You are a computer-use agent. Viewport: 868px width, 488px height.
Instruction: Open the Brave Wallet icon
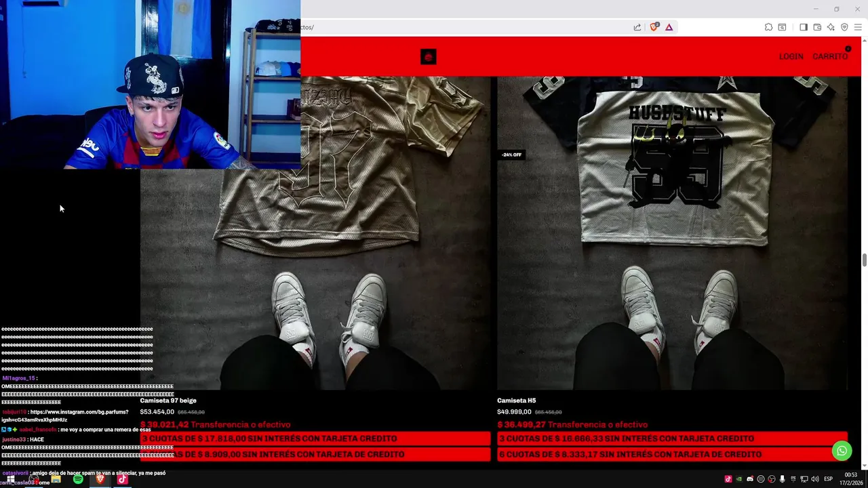(817, 27)
